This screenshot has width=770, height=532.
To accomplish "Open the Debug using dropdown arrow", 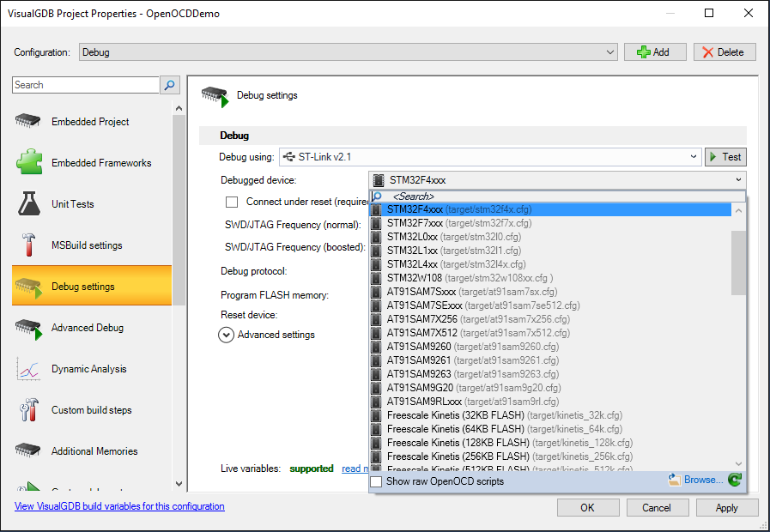I will coord(694,157).
